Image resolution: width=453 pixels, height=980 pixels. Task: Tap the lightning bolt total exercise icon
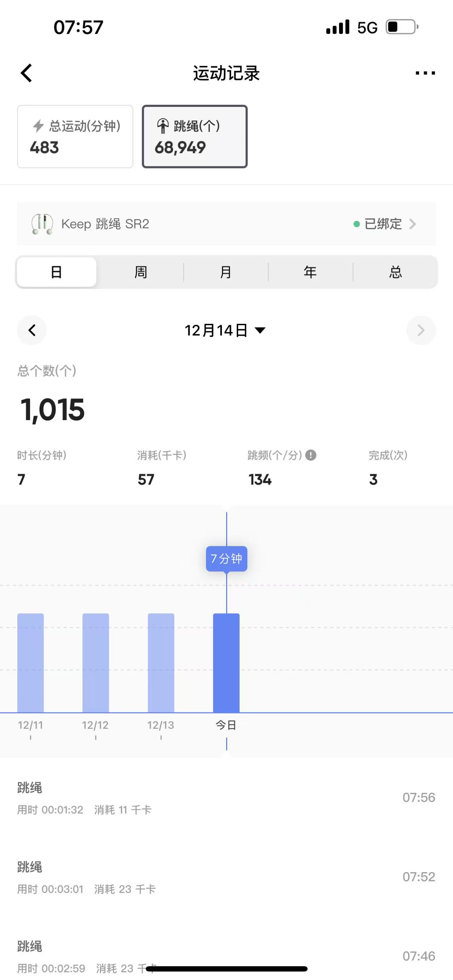tap(38, 126)
